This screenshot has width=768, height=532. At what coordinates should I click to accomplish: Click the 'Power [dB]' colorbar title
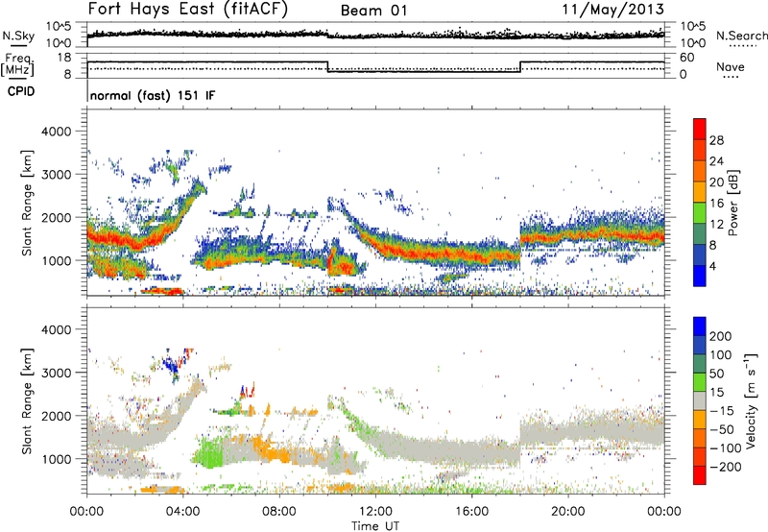click(732, 203)
